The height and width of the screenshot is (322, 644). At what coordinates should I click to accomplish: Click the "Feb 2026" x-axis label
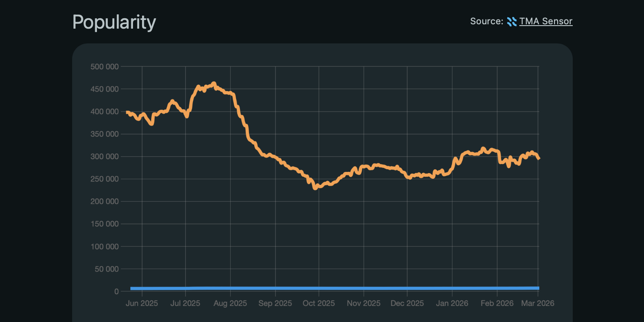pos(496,303)
